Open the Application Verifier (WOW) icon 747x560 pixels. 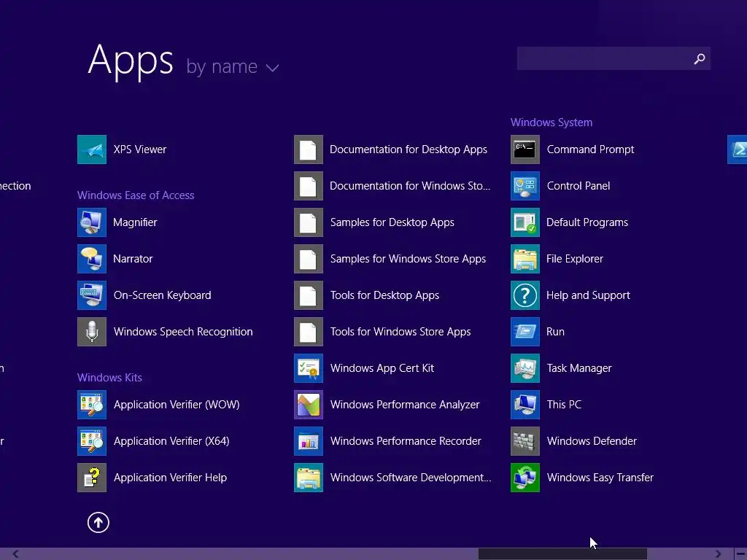tap(92, 405)
